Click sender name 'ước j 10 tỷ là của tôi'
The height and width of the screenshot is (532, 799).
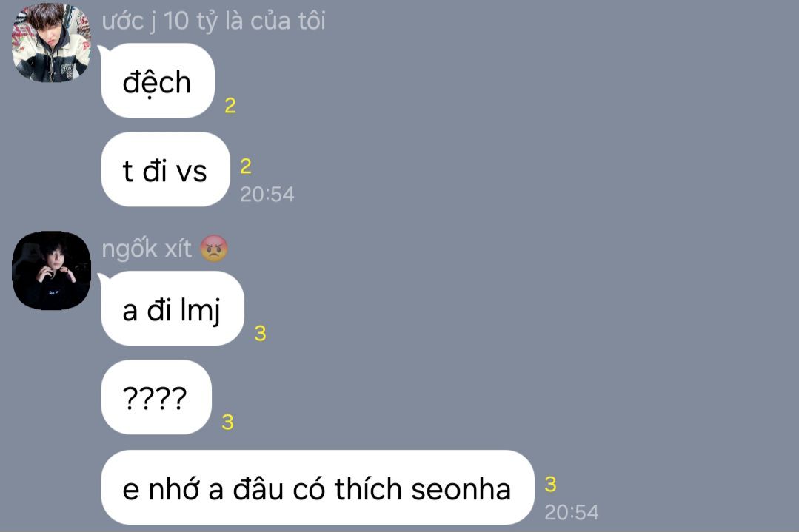point(213,21)
